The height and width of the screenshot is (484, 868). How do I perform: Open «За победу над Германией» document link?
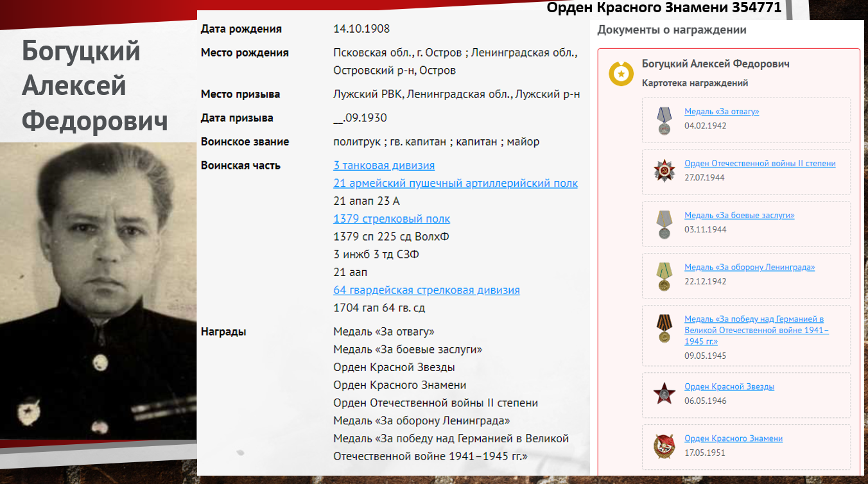click(756, 330)
